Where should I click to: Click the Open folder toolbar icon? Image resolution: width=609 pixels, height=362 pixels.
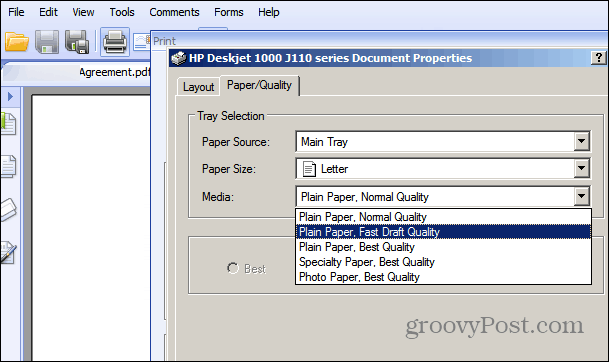[17, 42]
